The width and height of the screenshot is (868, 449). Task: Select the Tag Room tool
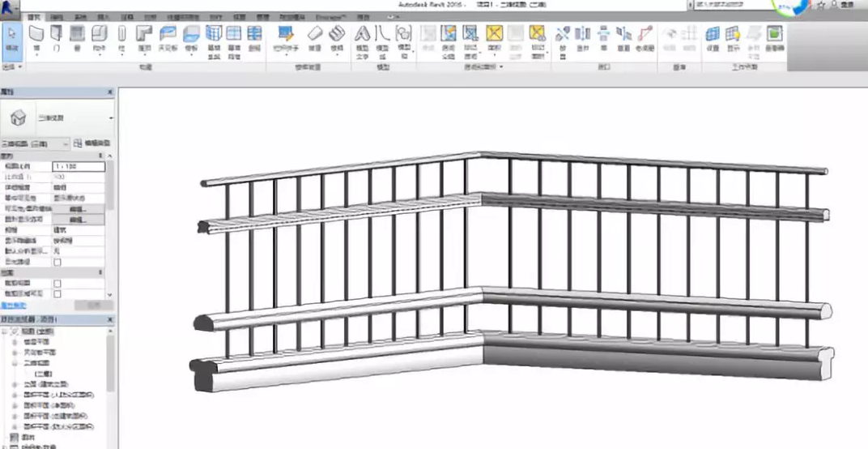(470, 41)
